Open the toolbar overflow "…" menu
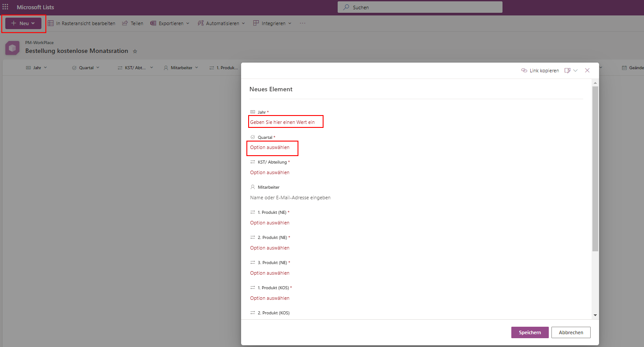This screenshot has height=347, width=644. click(302, 23)
